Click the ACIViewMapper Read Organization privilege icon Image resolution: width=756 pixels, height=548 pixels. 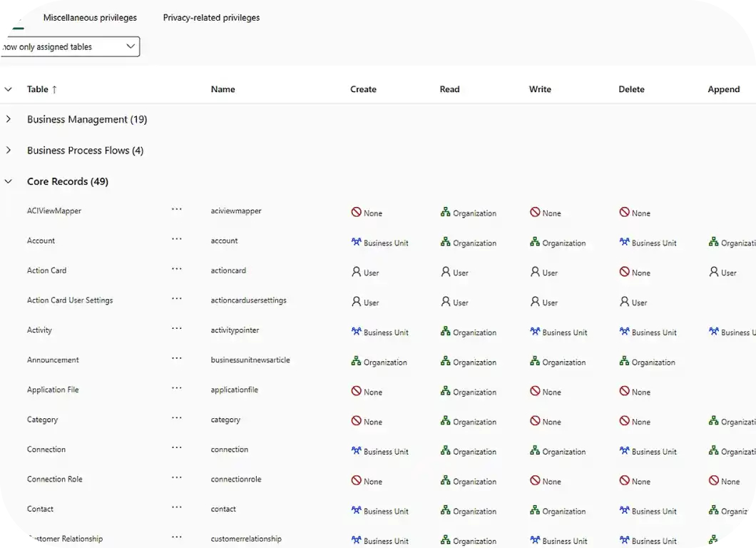445,213
